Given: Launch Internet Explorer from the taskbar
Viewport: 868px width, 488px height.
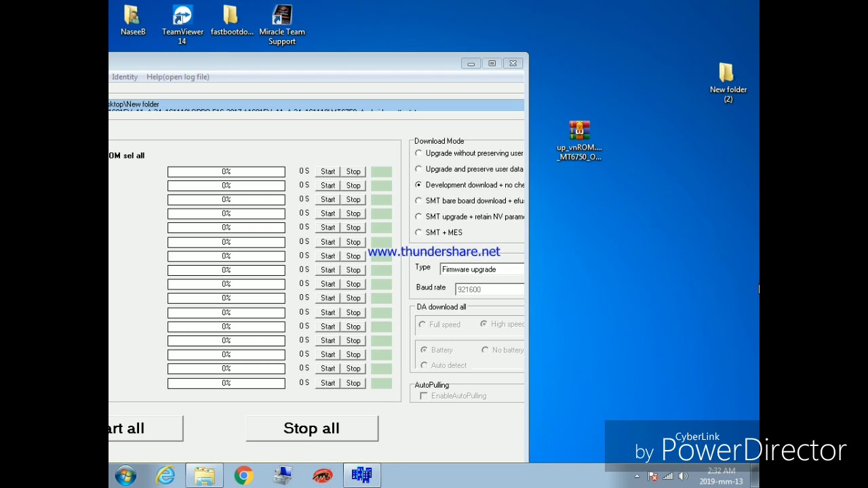Looking at the screenshot, I should 165,476.
